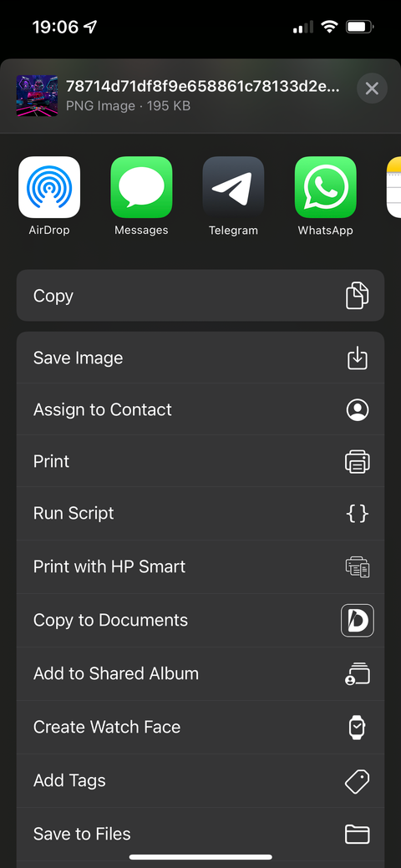Tap the AirDrop app icon
This screenshot has width=401, height=868.
click(49, 187)
